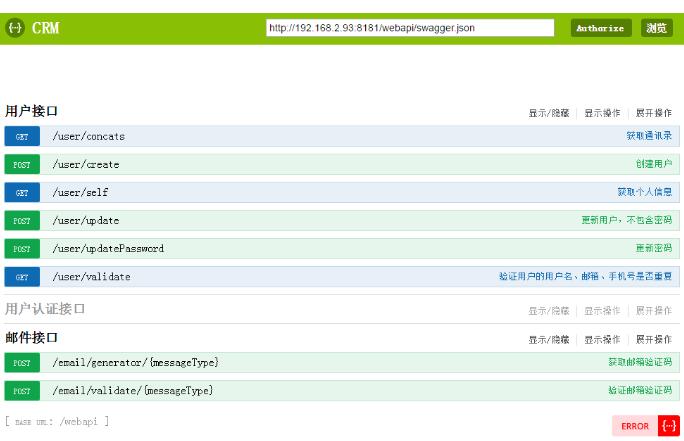Click POST badge for /user/create

pos(22,164)
